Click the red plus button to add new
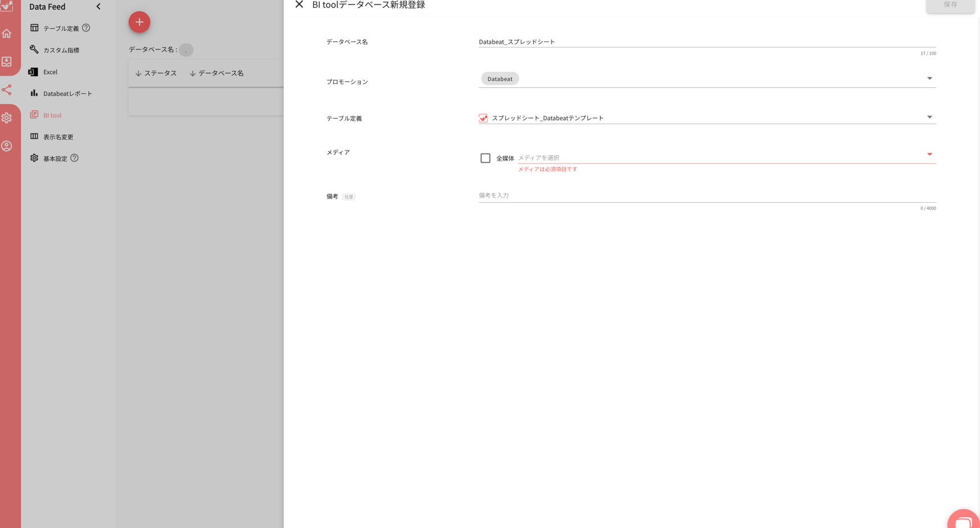Image resolution: width=980 pixels, height=528 pixels. coord(139,22)
